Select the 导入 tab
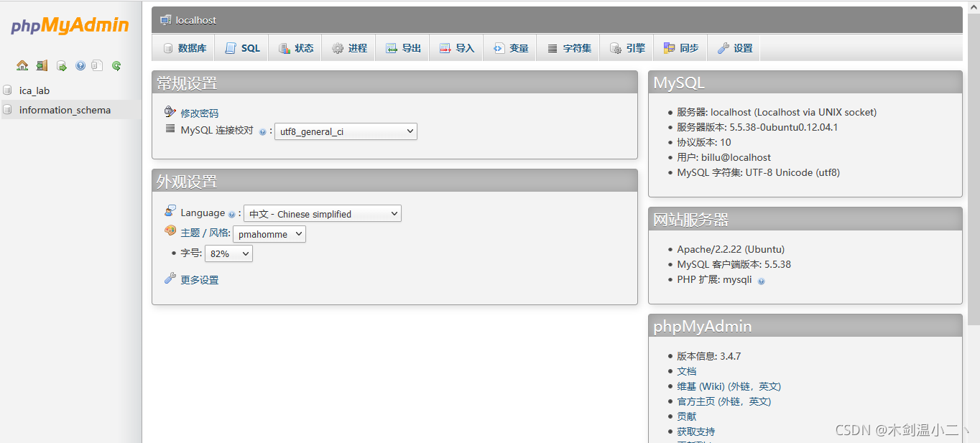980x443 pixels. coord(457,48)
